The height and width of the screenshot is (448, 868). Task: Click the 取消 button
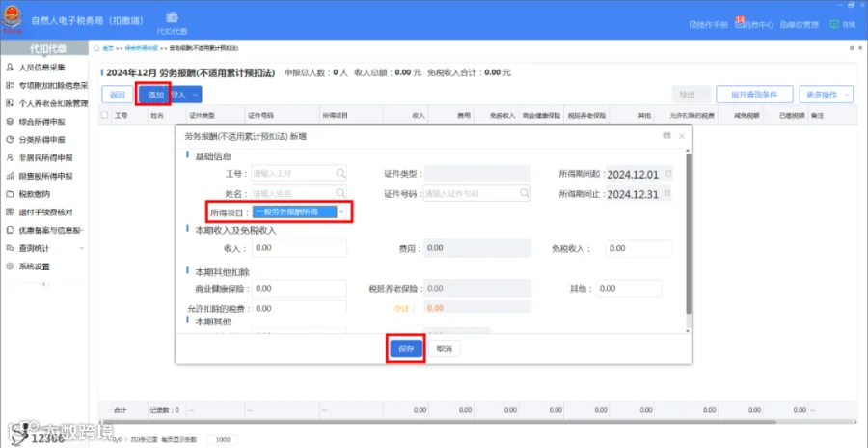coord(444,349)
